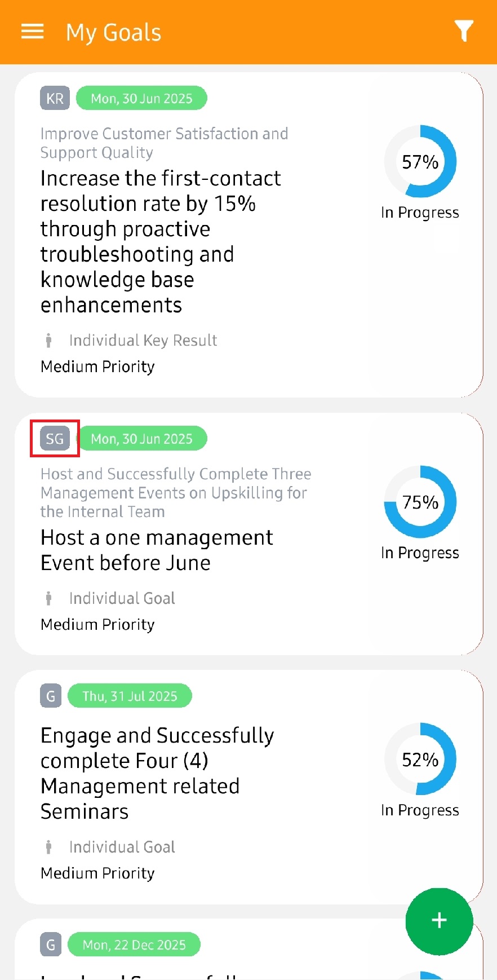The width and height of the screenshot is (497, 980).
Task: Open Host a one management Event goal
Action: 157,550
